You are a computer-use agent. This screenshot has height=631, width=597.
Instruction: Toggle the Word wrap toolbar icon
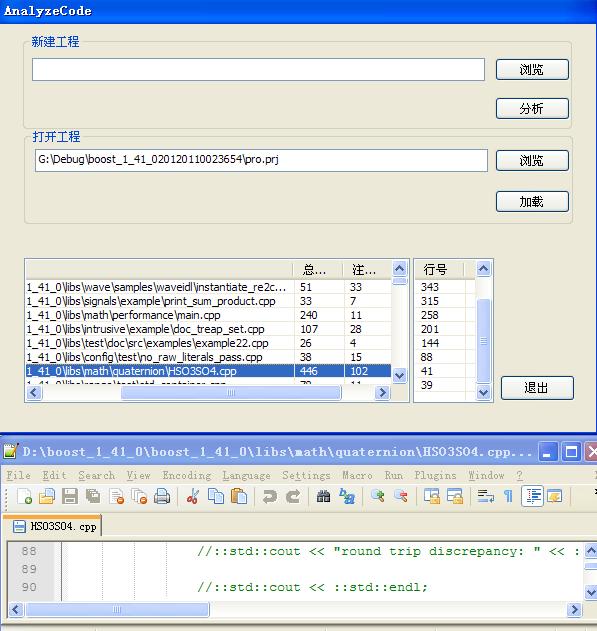tap(486, 496)
